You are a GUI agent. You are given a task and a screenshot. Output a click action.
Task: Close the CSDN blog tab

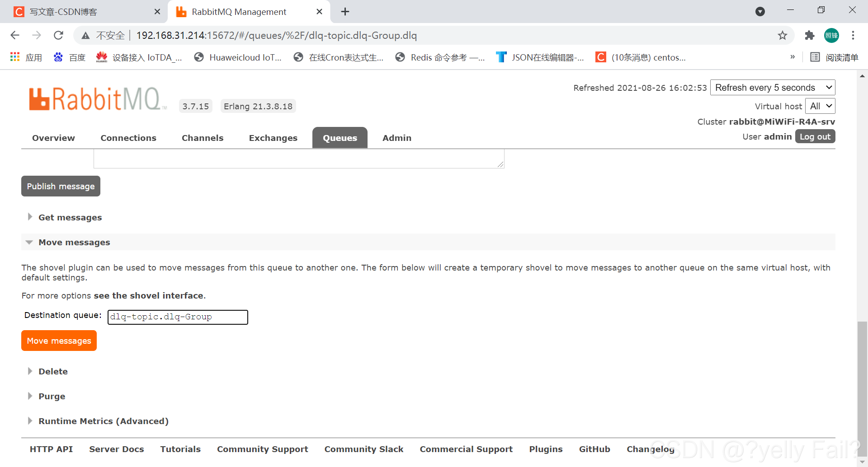click(x=157, y=12)
